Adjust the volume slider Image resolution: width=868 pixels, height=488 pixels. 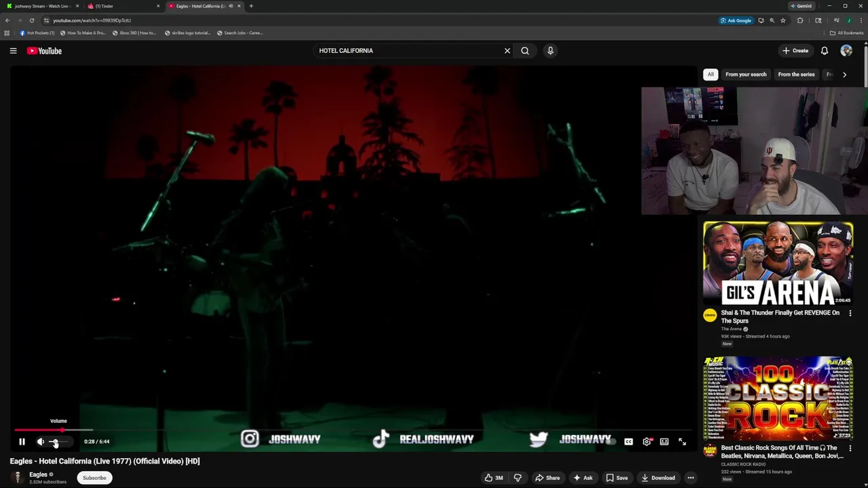(x=58, y=442)
